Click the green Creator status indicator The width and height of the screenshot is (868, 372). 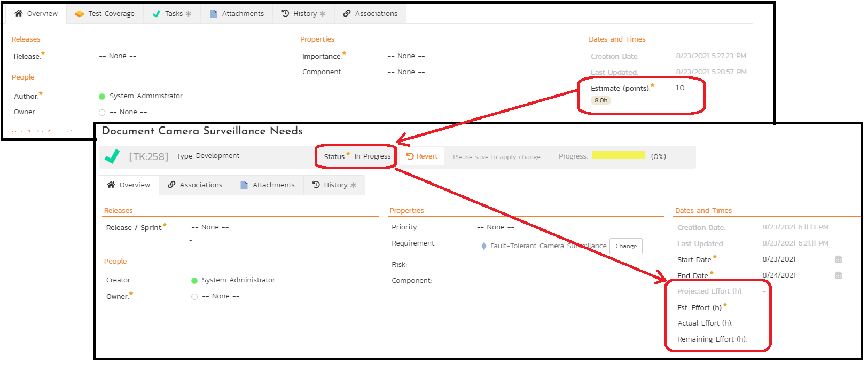pyautogui.click(x=194, y=281)
